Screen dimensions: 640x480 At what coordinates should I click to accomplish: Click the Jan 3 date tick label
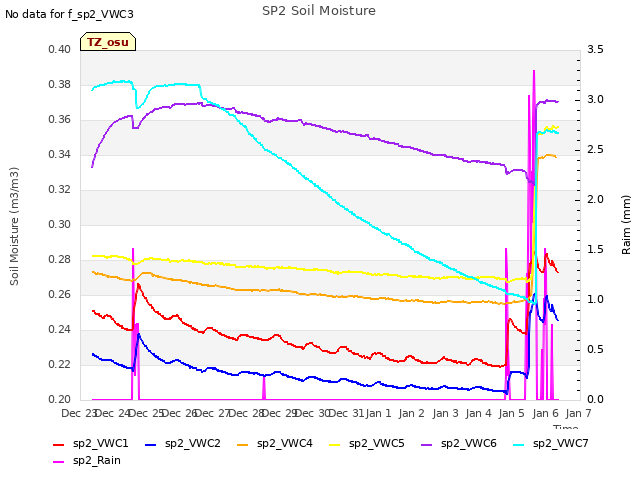point(445,413)
